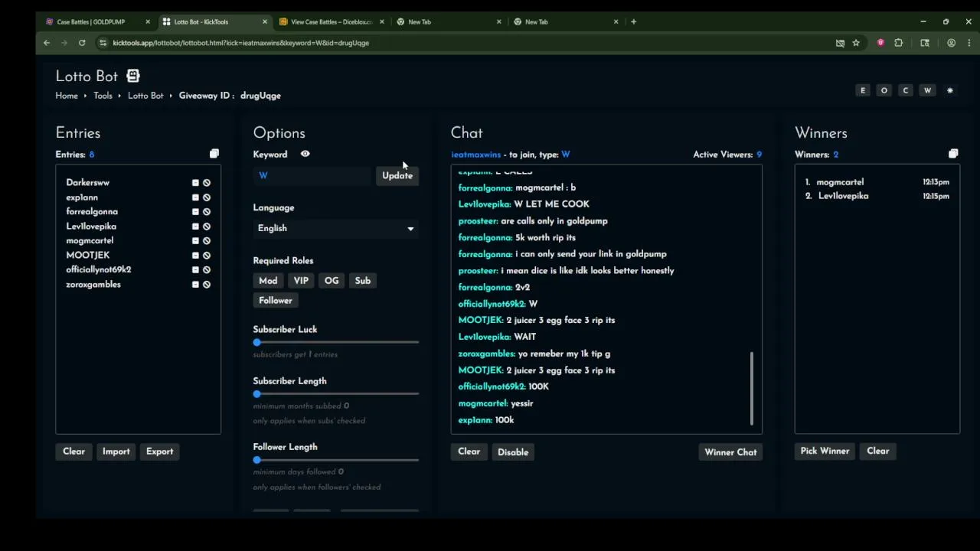
Task: Toggle the C panel button
Action: tap(906, 90)
